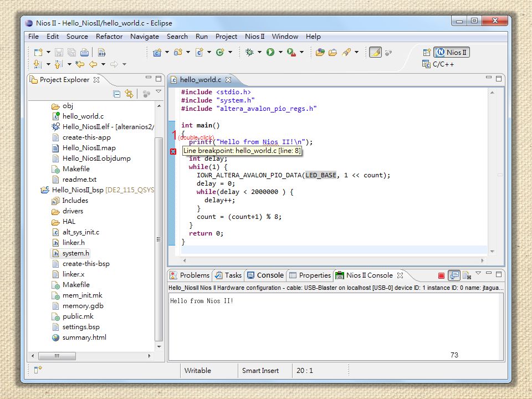
Task: Click the External Tools run icon
Action: (x=291, y=52)
